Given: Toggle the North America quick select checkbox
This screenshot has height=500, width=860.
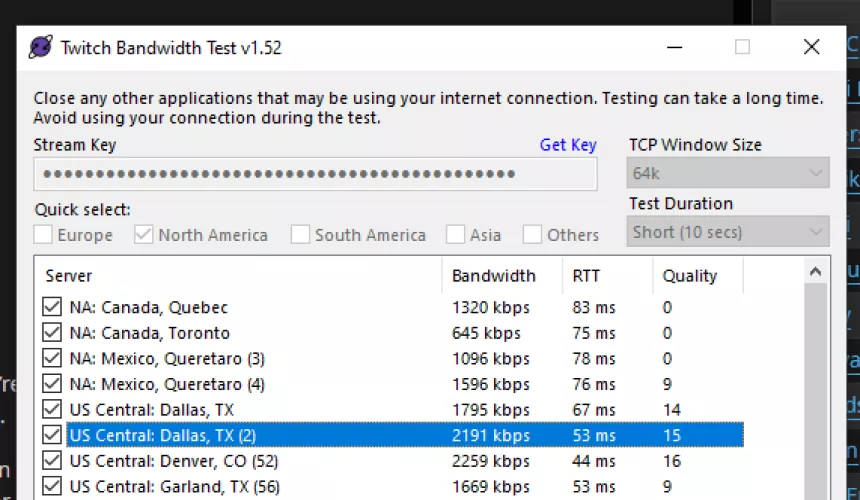Looking at the screenshot, I should [144, 235].
